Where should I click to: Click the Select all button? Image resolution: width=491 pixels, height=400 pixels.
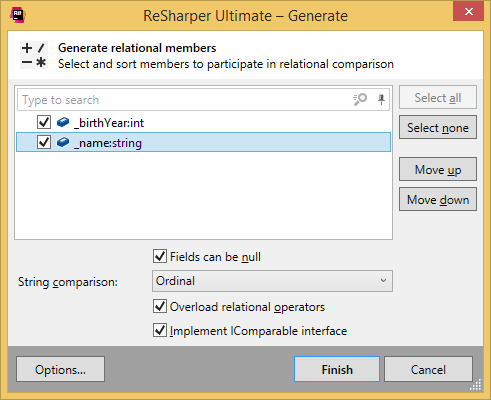tap(438, 97)
